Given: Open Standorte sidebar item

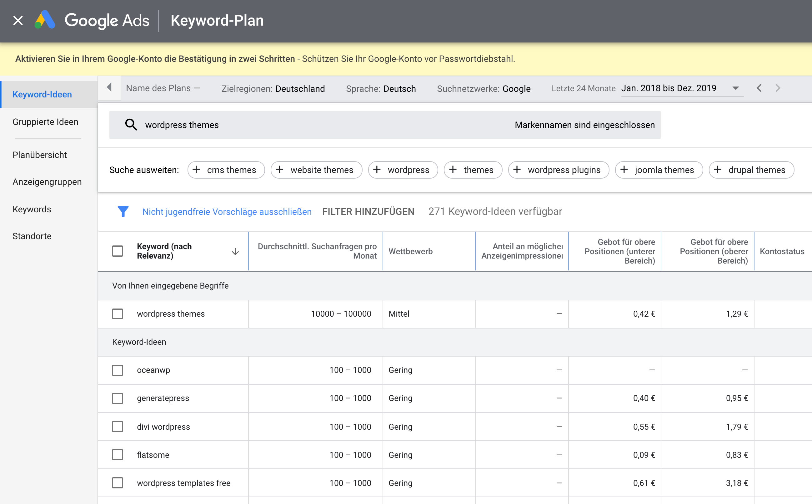Looking at the screenshot, I should tap(32, 236).
